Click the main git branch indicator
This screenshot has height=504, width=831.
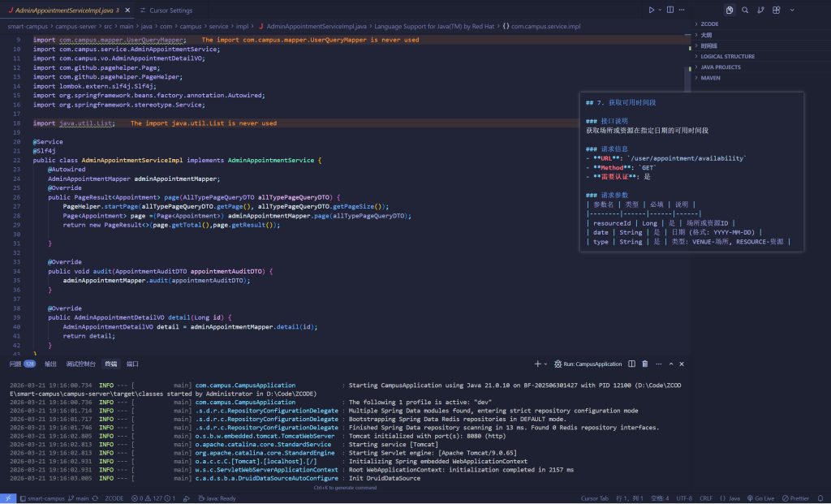pyautogui.click(x=78, y=498)
